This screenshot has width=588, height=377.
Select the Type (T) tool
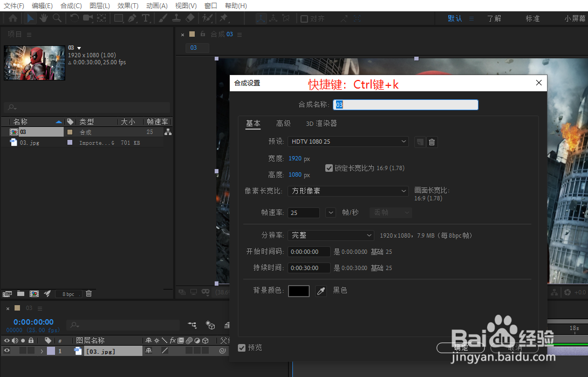pyautogui.click(x=146, y=18)
